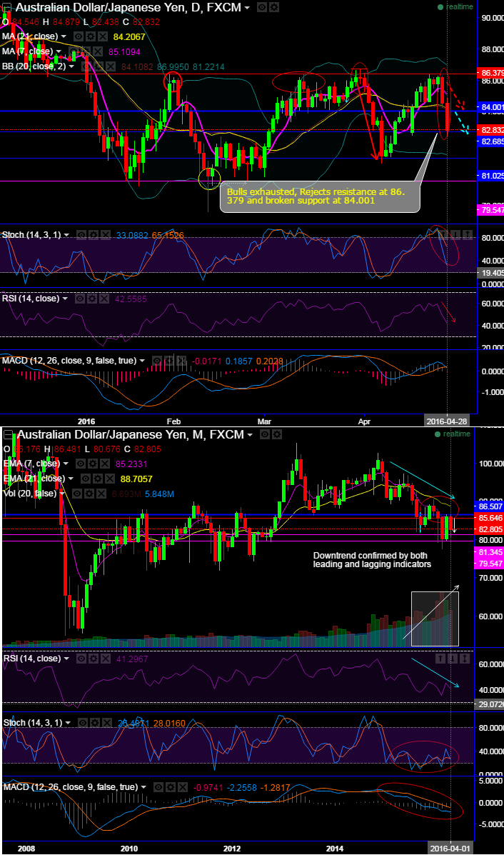This screenshot has width=504, height=855.
Task: Collapse the daily chart legend box
Action: coord(7,8)
